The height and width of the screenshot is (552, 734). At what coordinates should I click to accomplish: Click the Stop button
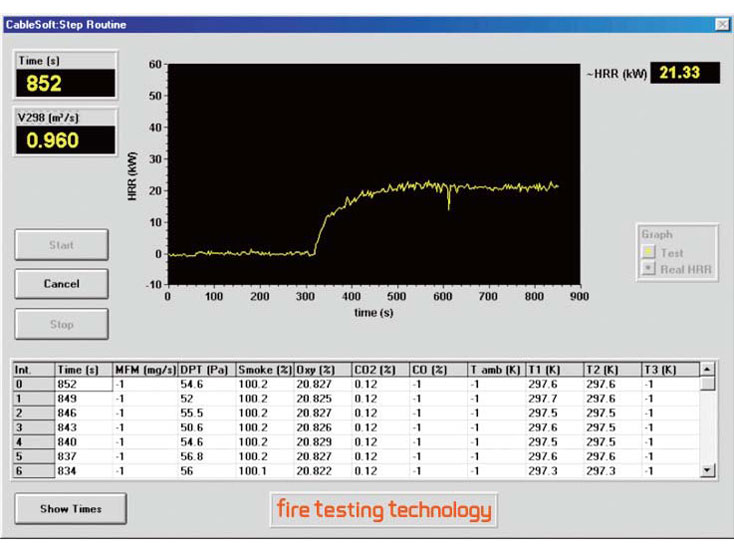pyautogui.click(x=61, y=324)
